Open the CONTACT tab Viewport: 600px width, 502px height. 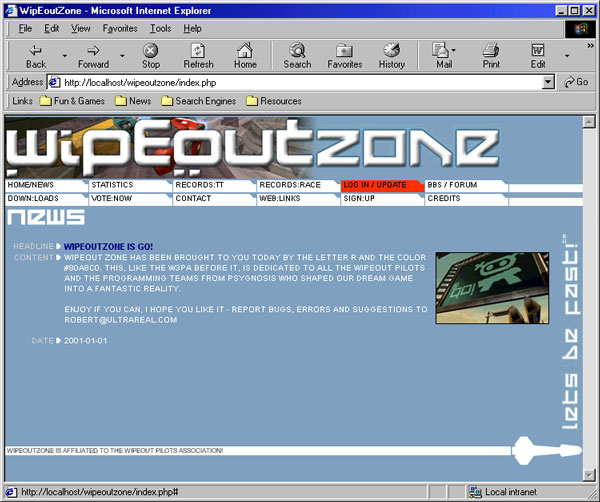coord(214,199)
